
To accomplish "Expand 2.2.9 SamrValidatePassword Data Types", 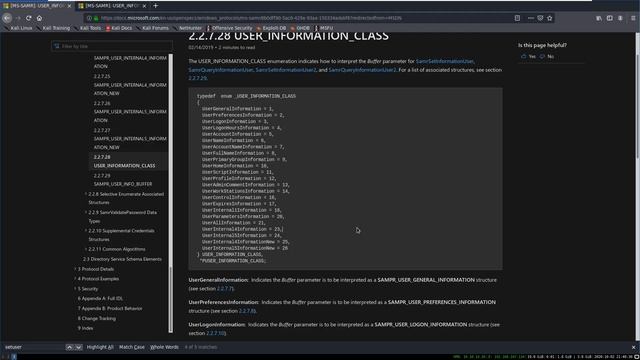I will [x=122, y=216].
